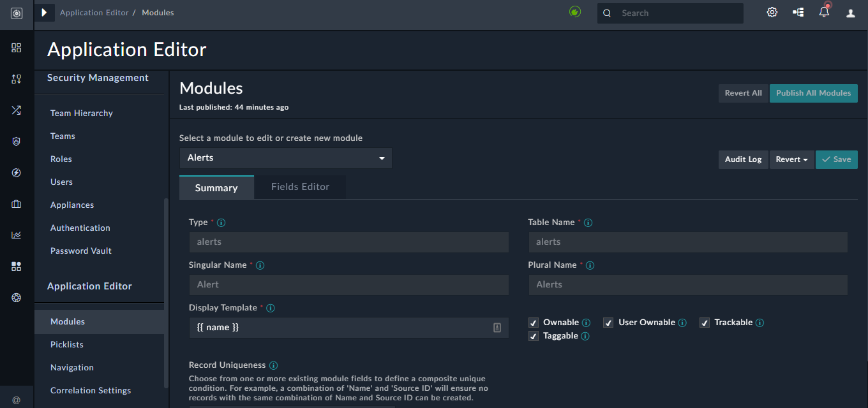This screenshot has height=408, width=868.
Task: Select the hierarchy sort icon in sidebar
Action: pos(16,79)
